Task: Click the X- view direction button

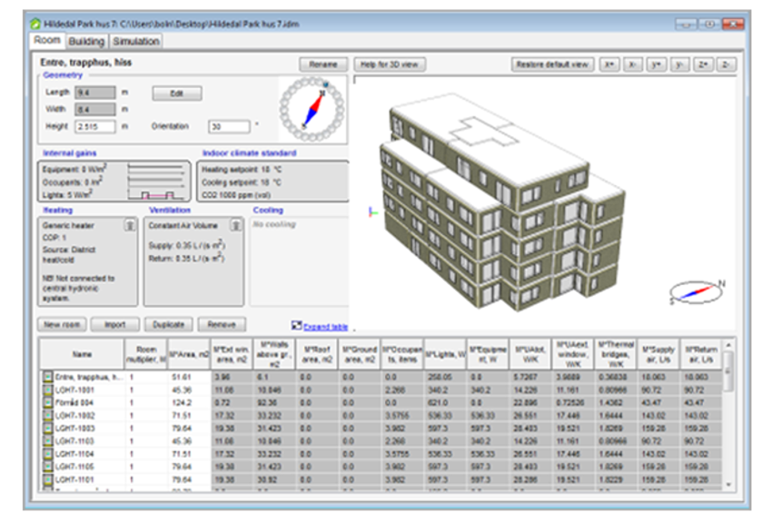Action: [633, 65]
